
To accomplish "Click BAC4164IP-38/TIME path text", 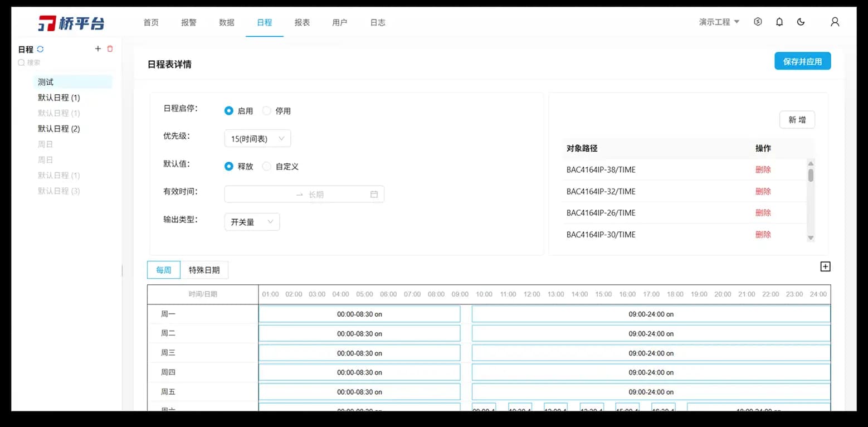I will 601,169.
